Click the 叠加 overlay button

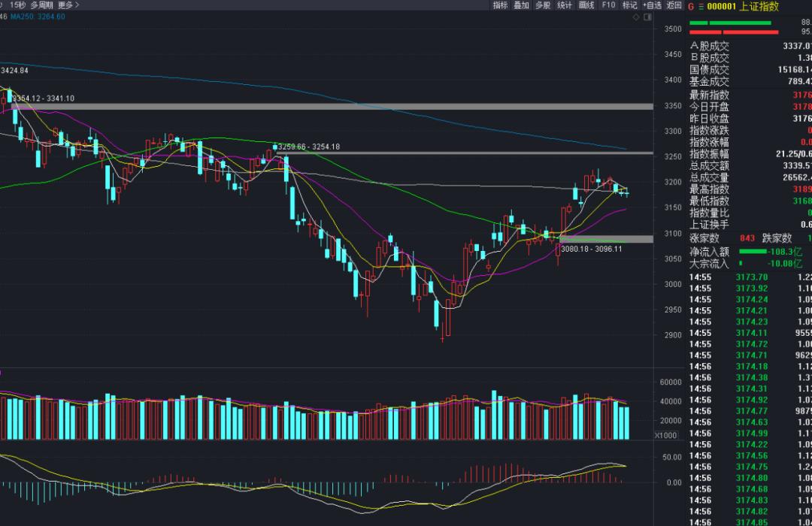[x=521, y=5]
